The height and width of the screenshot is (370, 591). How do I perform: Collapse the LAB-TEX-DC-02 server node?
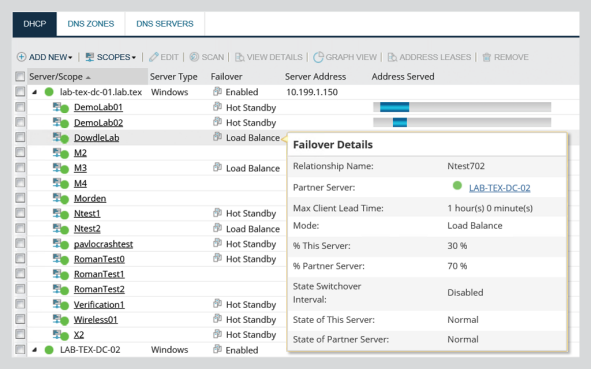[34, 350]
